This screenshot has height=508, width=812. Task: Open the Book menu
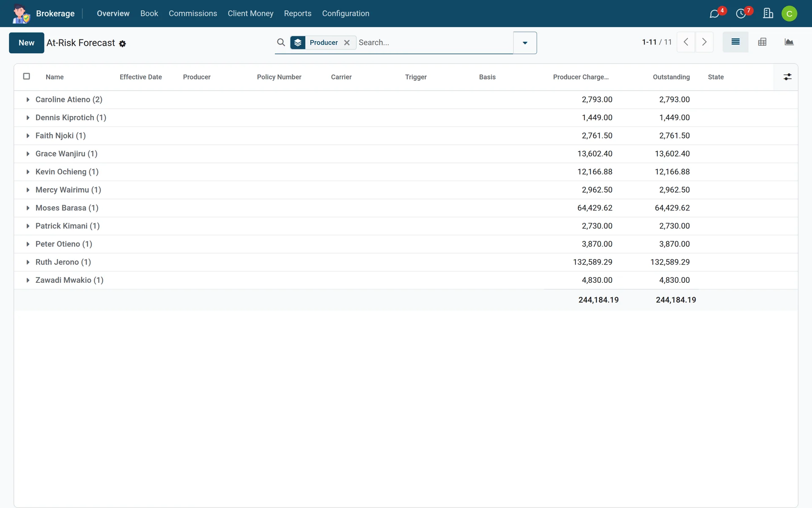click(x=149, y=14)
